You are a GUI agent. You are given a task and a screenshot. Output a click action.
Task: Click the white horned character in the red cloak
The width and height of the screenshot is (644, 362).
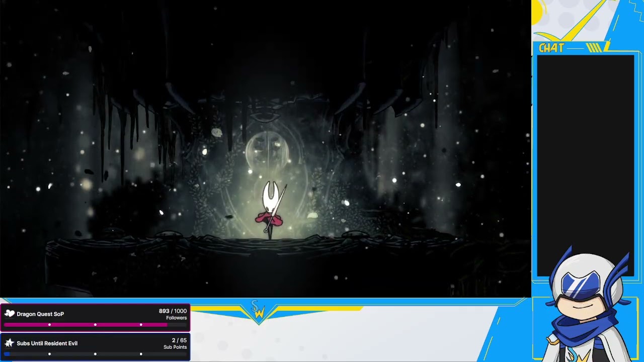[271, 210]
